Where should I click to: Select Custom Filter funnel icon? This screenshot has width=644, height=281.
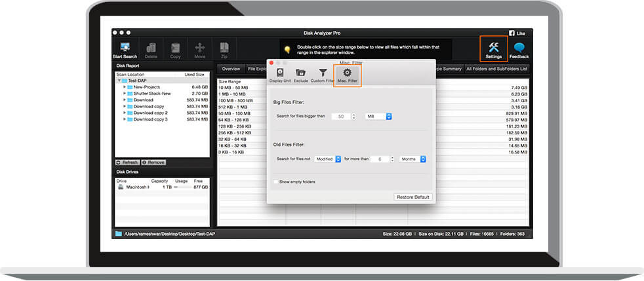click(323, 73)
